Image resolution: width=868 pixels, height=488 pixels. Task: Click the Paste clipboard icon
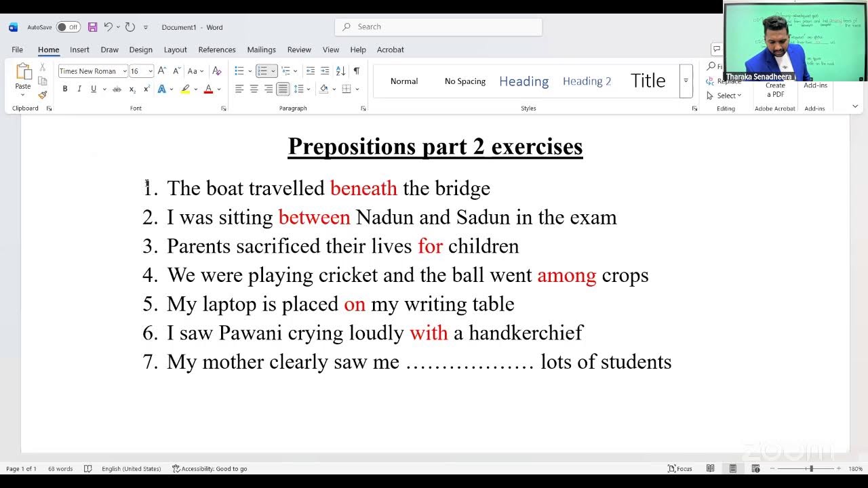coord(23,72)
